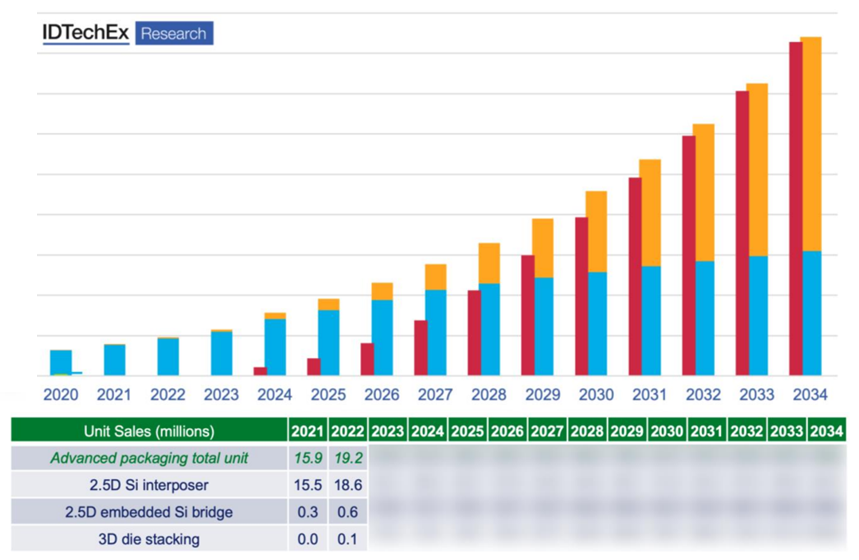Click the 15.9 value in the table
The height and width of the screenshot is (560, 859).
click(x=307, y=458)
